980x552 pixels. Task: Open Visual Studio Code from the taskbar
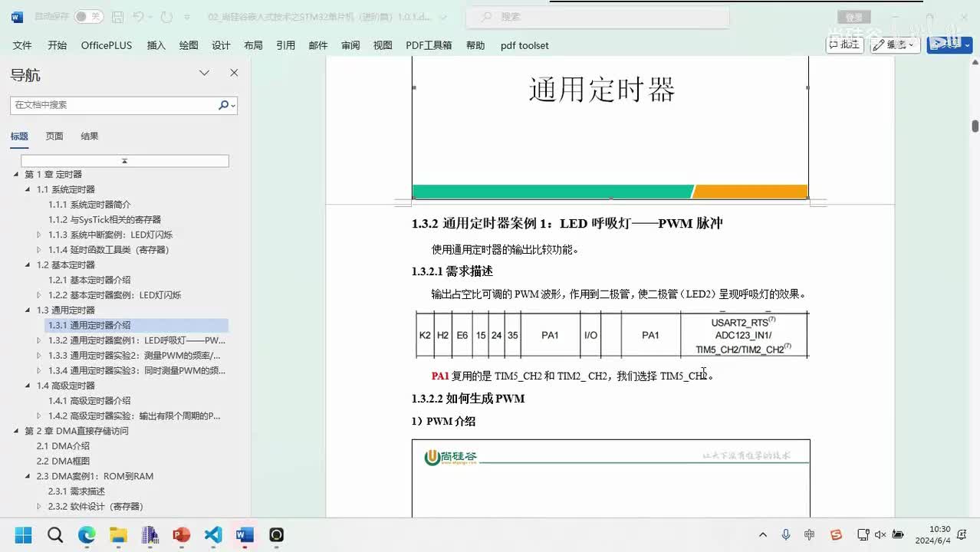[213, 534]
